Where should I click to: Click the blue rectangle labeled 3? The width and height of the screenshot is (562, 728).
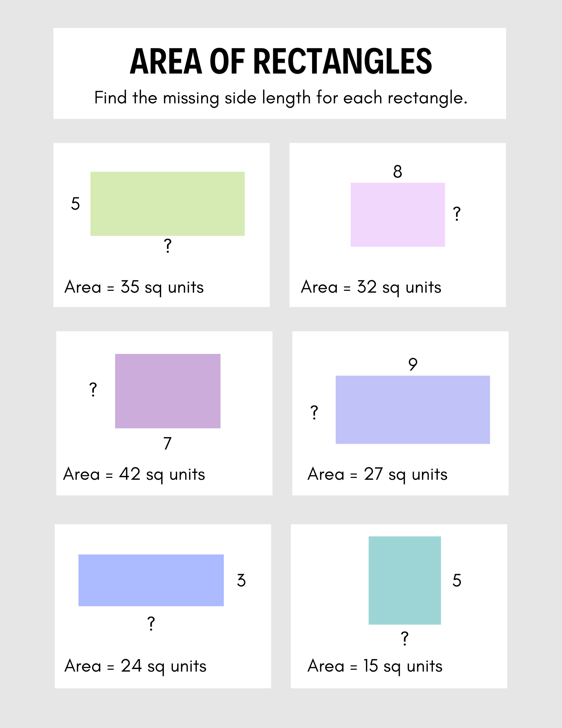coord(151,580)
